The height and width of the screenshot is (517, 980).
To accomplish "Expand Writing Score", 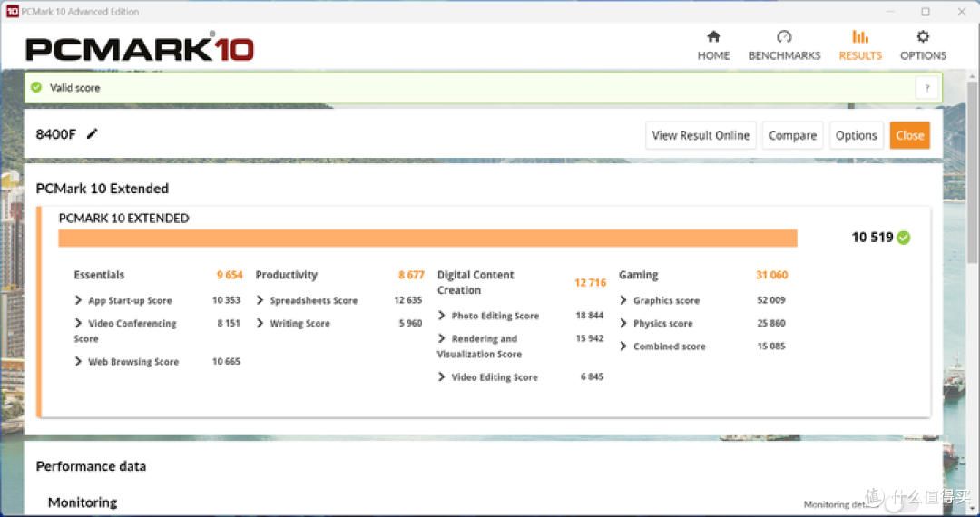I will pos(260,324).
